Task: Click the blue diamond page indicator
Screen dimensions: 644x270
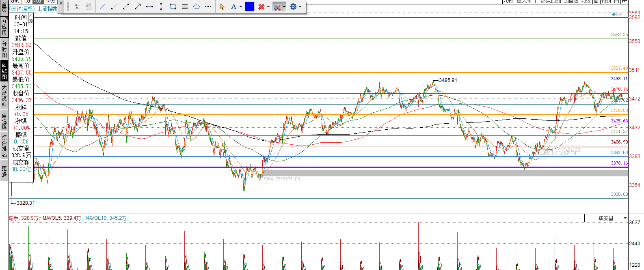Action: (614, 15)
